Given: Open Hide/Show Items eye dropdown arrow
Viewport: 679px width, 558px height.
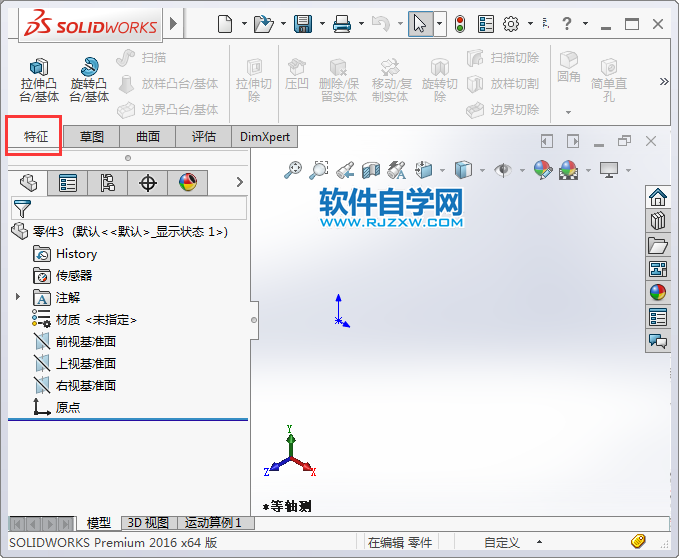Looking at the screenshot, I should 522,170.
